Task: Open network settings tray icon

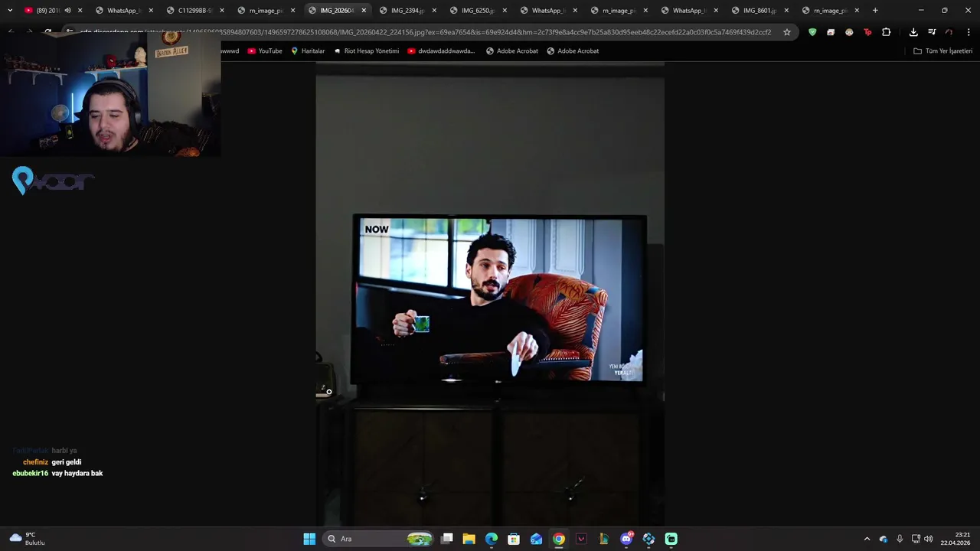Action: [916, 539]
